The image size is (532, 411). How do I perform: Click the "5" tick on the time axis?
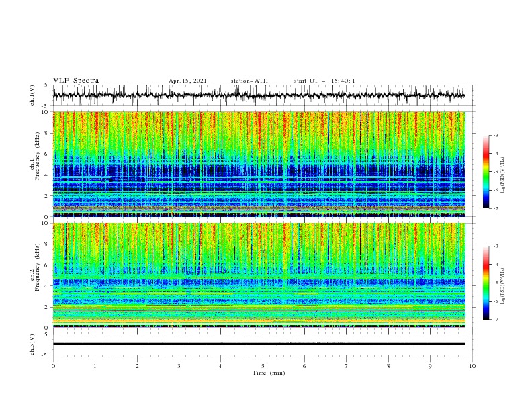pyautogui.click(x=263, y=366)
